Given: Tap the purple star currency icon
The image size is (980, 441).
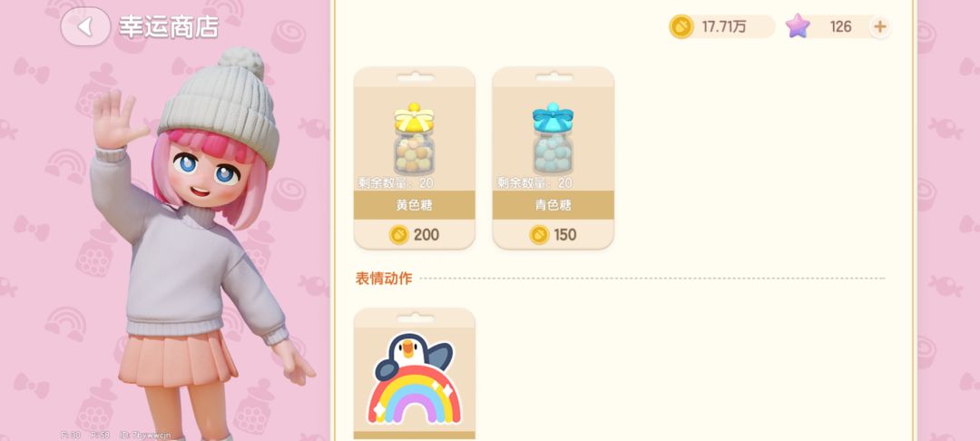Looking at the screenshot, I should [x=798, y=26].
